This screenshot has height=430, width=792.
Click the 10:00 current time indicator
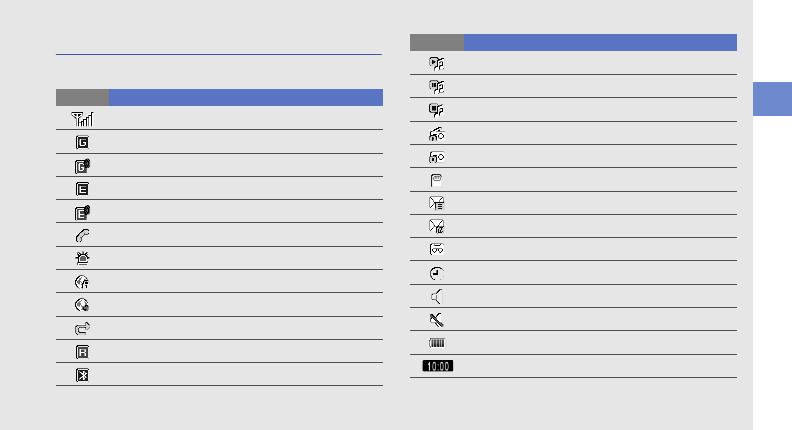(x=437, y=367)
